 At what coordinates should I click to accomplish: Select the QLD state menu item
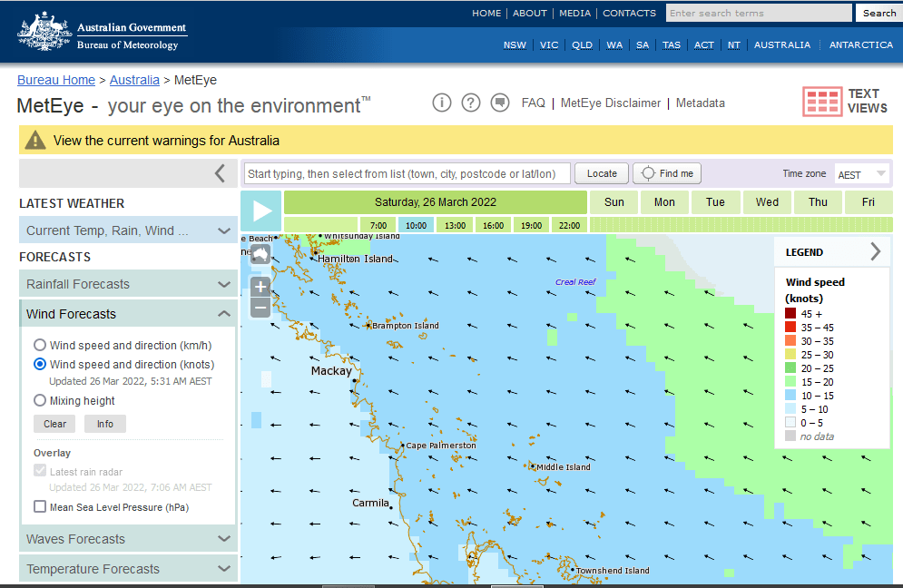click(x=582, y=44)
